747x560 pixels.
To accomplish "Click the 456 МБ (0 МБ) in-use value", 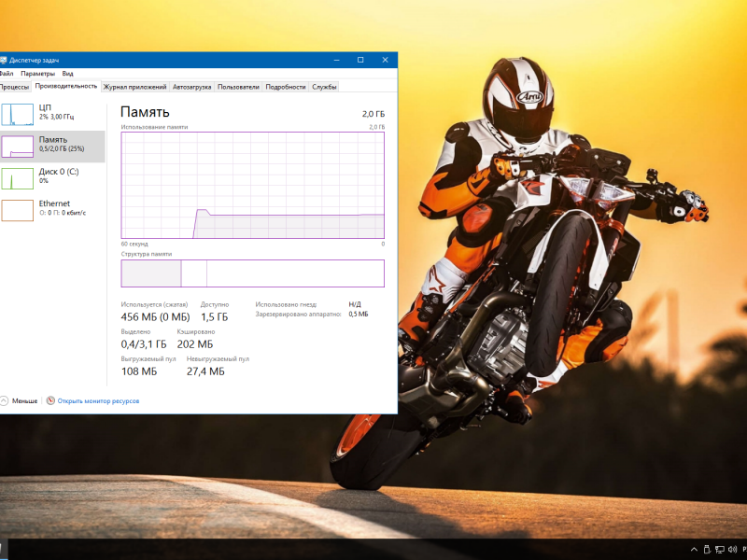I will point(155,317).
